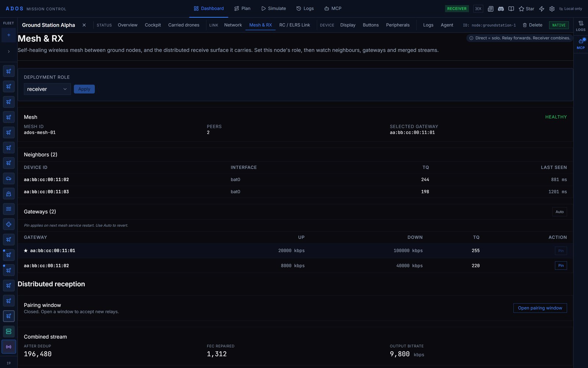Viewport: 588px width, 368px height.
Task: Open the Carried drones tab
Action: click(184, 25)
